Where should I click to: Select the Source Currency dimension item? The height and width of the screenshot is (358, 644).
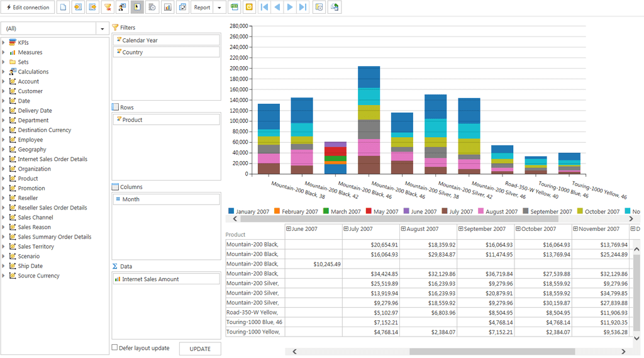38,276
